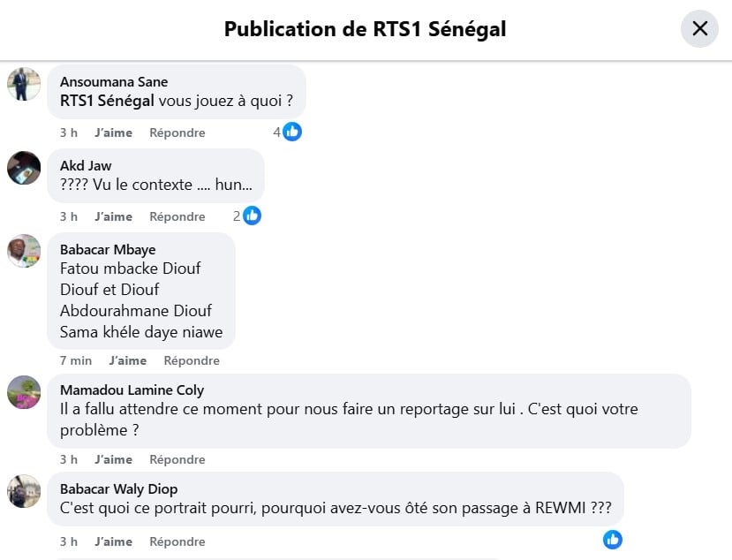Like Ansoumana Sane's comment with J'aime
Image resolution: width=732 pixels, height=560 pixels.
coord(113,132)
